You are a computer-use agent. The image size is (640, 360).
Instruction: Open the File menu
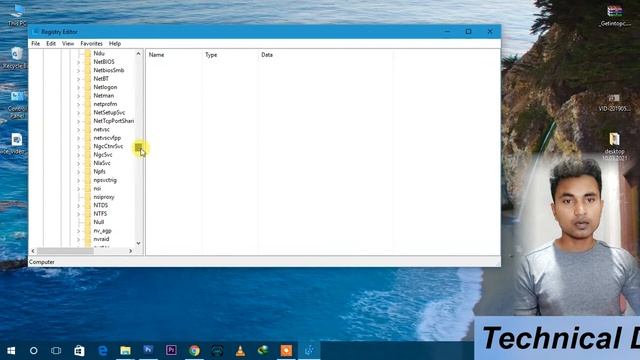[36, 43]
